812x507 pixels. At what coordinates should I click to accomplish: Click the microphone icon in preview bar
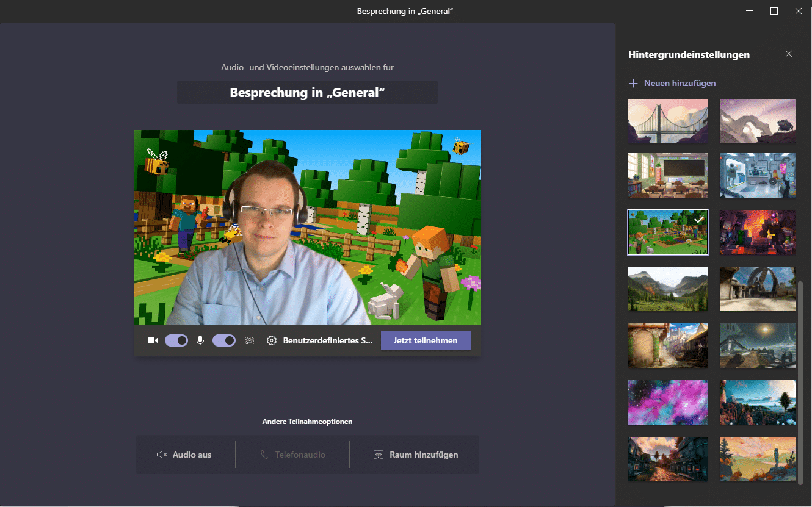[200, 340]
